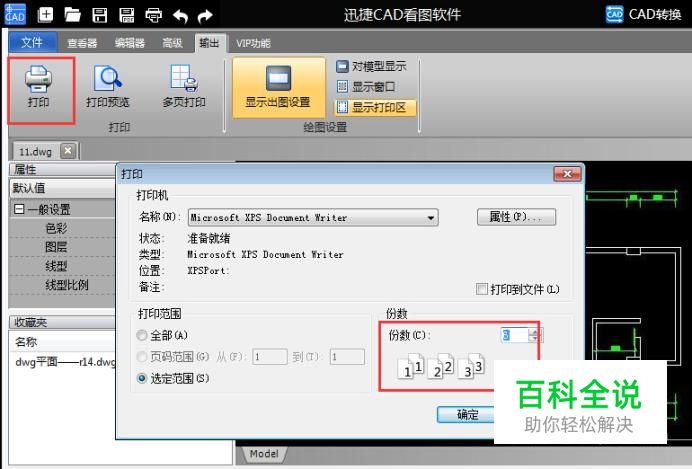Switch to the 查看器 viewer tab
This screenshot has width=692, height=469.
(82, 43)
